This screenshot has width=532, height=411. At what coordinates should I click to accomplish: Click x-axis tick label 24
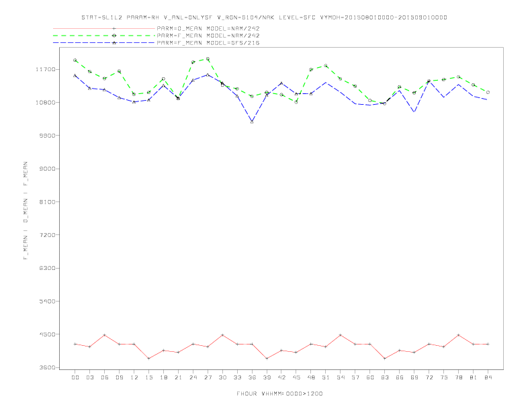pyautogui.click(x=193, y=377)
